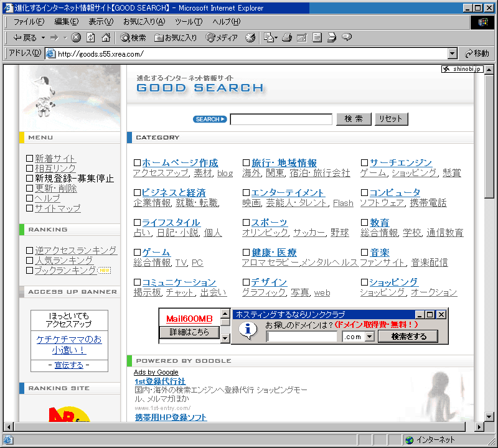Screen dimensions: 498x448
Task: Open the ツール(T) menu
Action: click(189, 22)
